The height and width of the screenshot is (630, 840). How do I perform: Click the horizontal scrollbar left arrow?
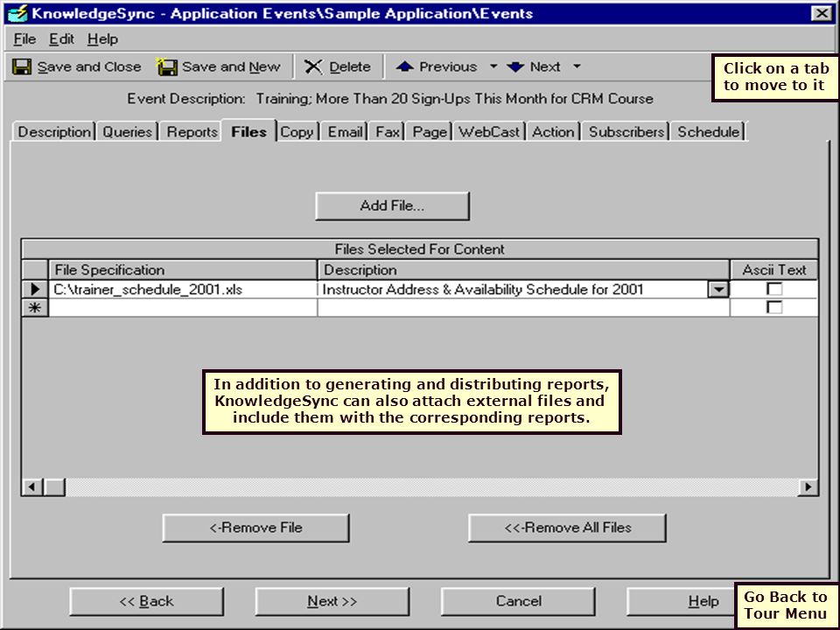(32, 487)
